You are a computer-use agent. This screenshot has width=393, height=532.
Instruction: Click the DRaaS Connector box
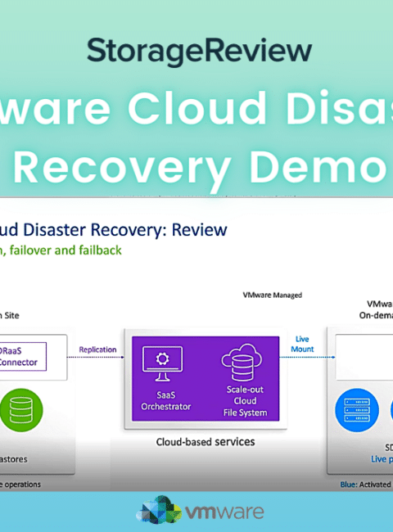22,356
